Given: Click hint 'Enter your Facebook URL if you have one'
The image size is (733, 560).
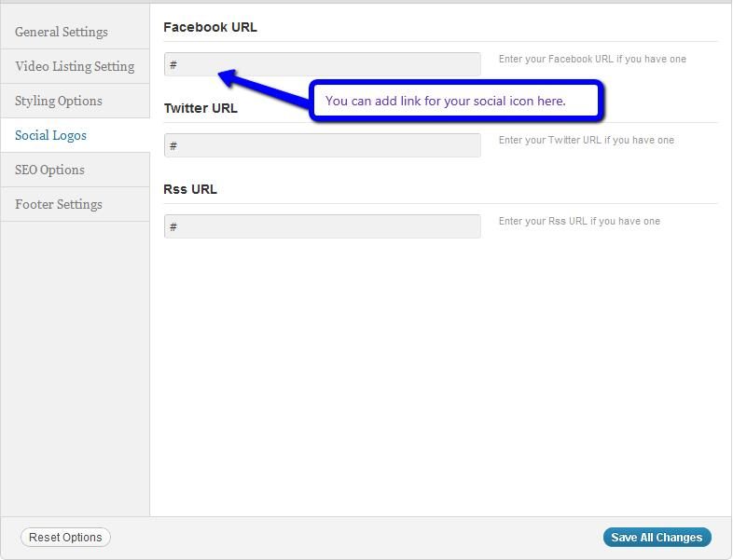Looking at the screenshot, I should (x=592, y=59).
